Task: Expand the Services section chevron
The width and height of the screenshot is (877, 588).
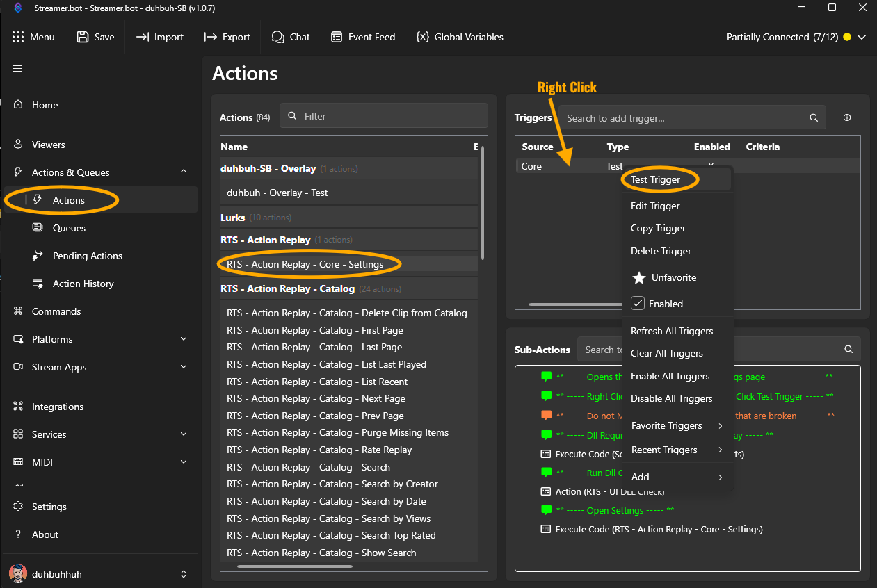Action: [x=184, y=434]
